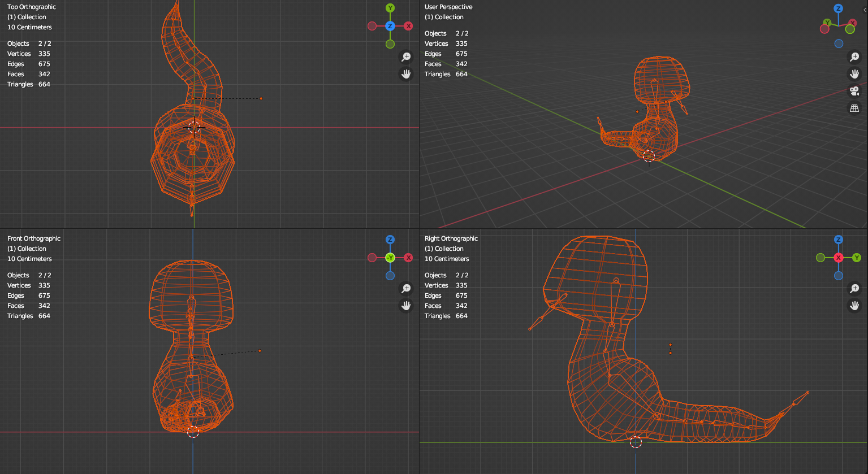
Task: Click 3D cursor in Right Orthographic viewport
Action: point(636,442)
